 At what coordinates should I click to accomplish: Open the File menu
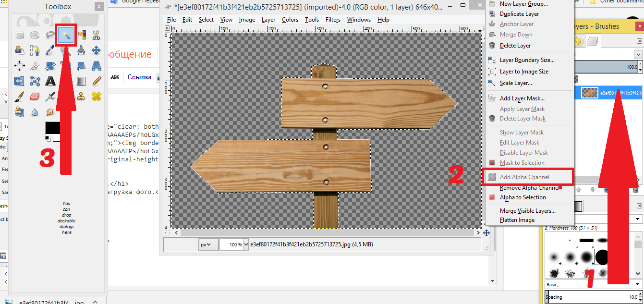coord(171,20)
